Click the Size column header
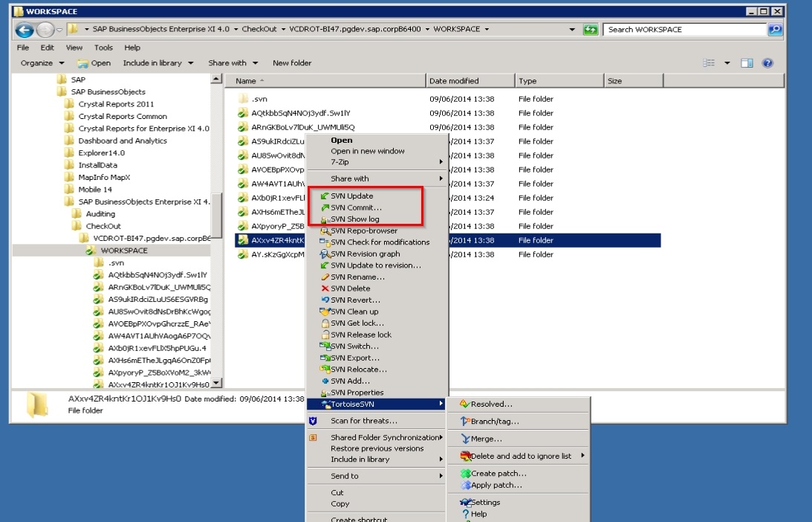The height and width of the screenshot is (522, 812). coord(634,81)
